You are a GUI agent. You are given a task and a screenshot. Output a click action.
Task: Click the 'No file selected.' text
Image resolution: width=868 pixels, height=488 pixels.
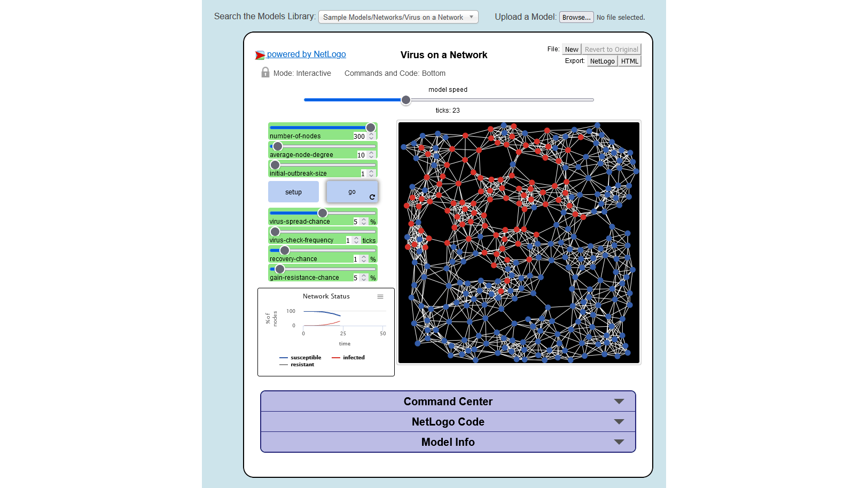tap(621, 18)
